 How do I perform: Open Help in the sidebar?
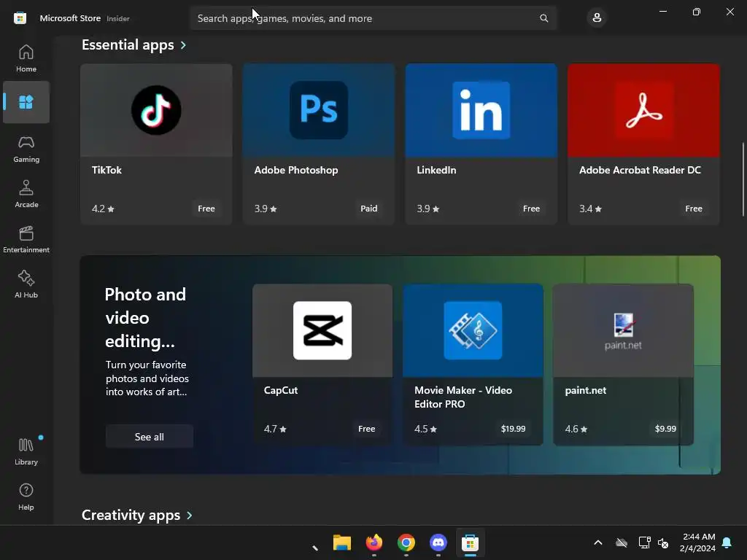tap(26, 497)
